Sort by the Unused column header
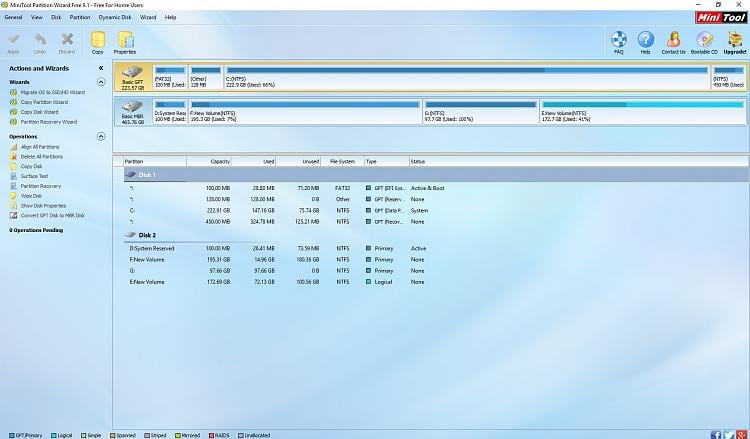 click(x=298, y=162)
